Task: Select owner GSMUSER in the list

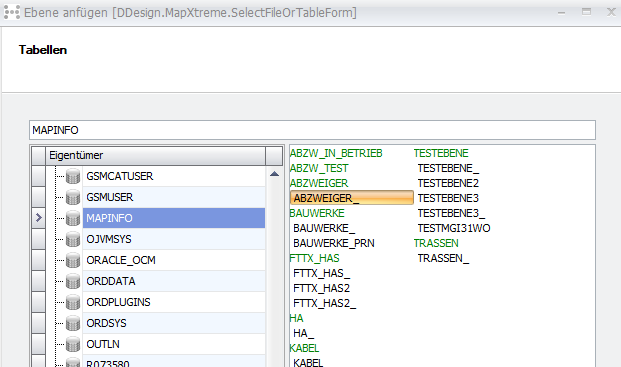Action: point(174,197)
